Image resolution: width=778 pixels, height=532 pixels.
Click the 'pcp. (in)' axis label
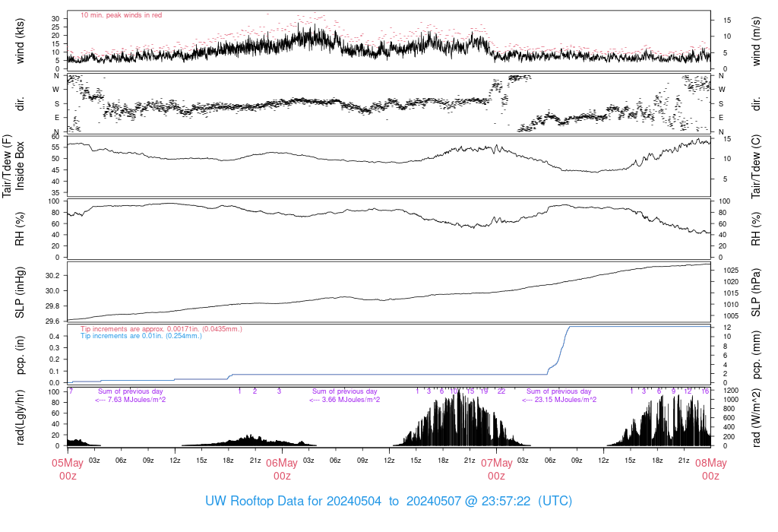pos(20,355)
